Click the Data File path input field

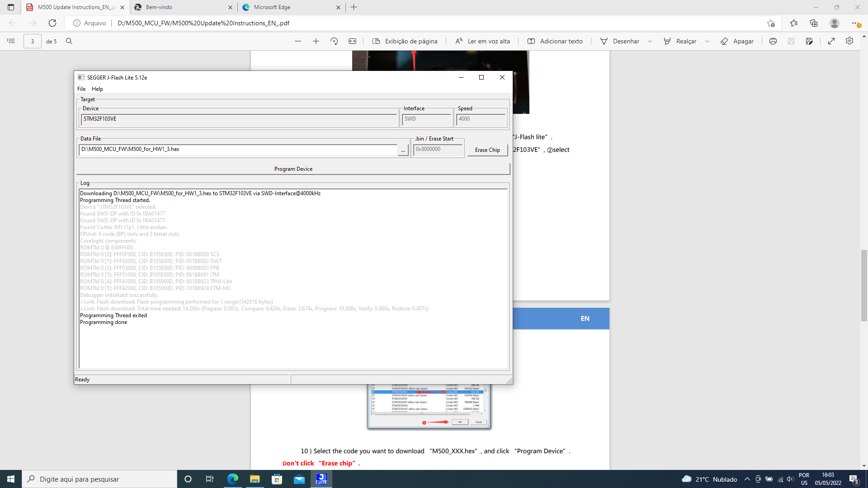(238, 149)
